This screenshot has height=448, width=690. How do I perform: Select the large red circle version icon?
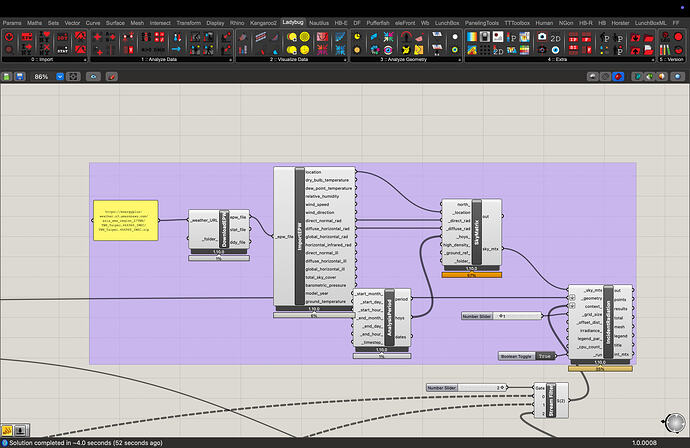point(678,37)
